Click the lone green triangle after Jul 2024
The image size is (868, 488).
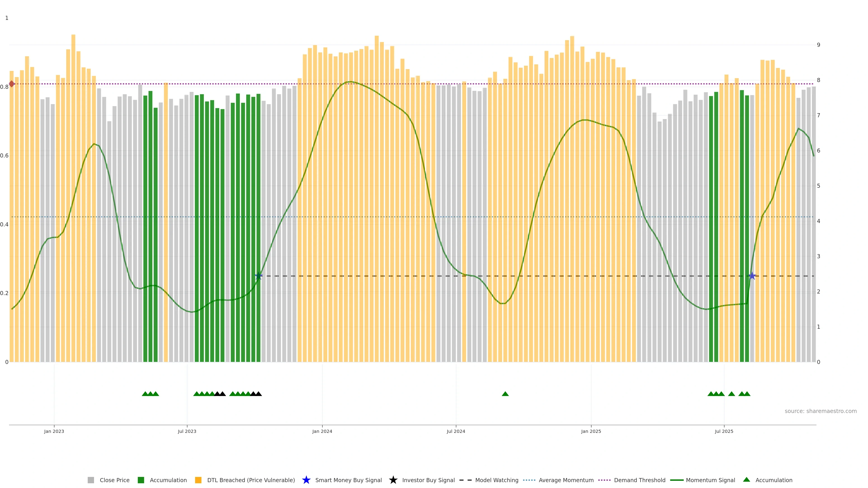(505, 394)
